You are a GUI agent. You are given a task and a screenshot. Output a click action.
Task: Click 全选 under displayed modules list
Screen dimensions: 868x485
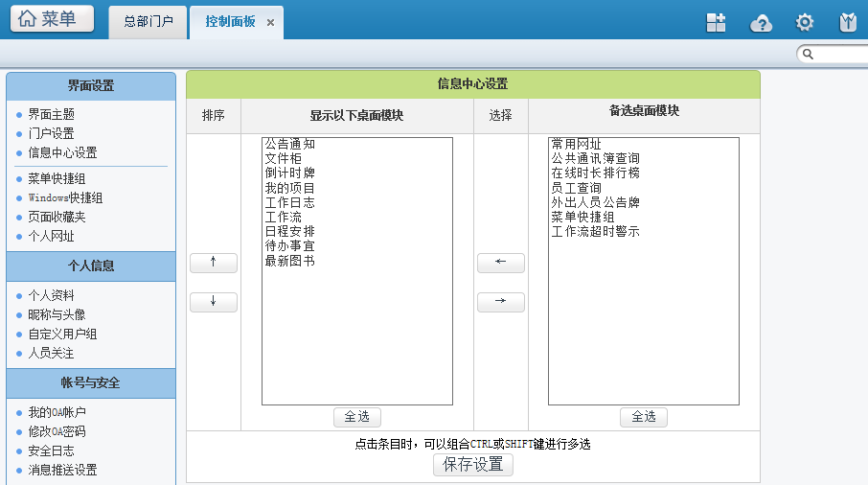point(356,417)
